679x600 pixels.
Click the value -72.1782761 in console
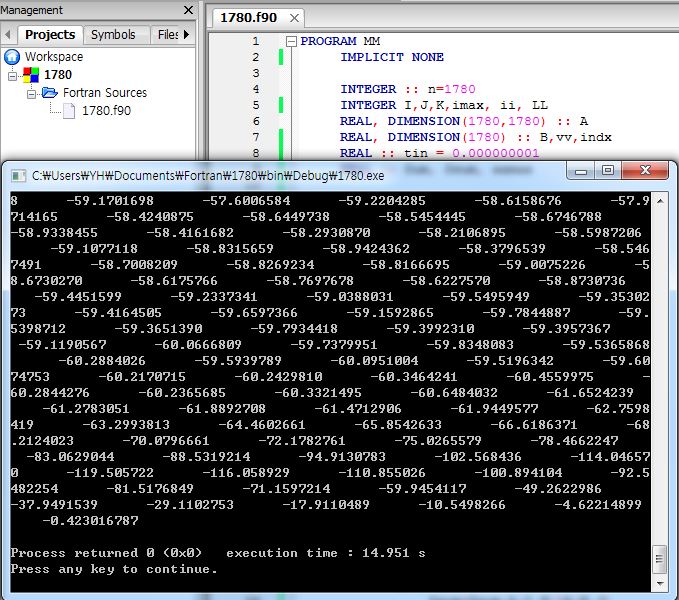click(302, 441)
